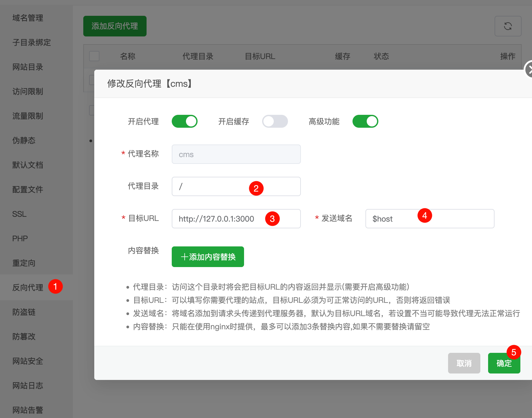Select the 伪静态 sidebar entry
This screenshot has width=532, height=418.
click(24, 140)
